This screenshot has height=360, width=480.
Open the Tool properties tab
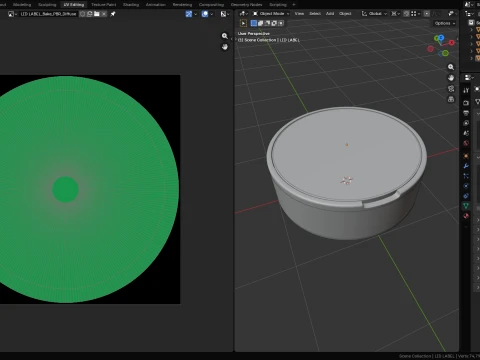pyautogui.click(x=466, y=90)
